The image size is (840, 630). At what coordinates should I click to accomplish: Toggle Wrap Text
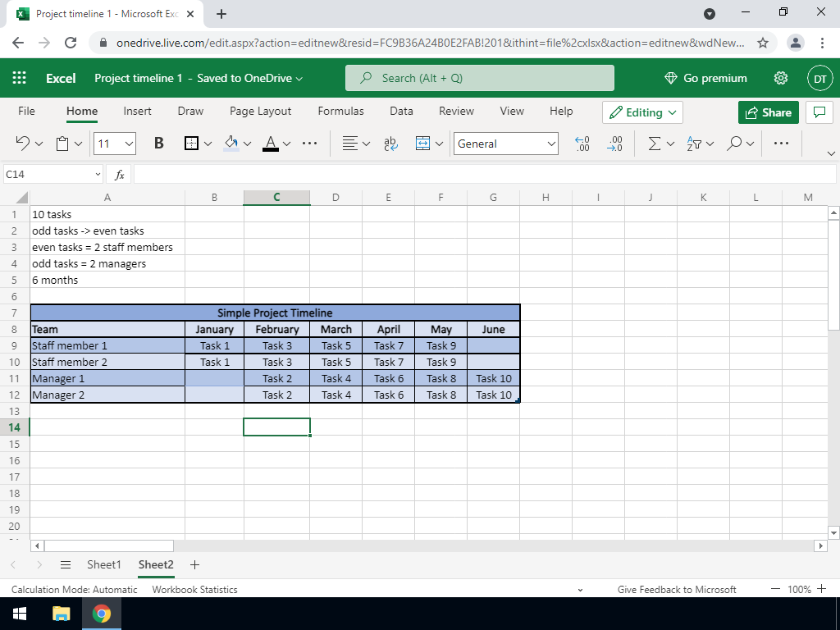pos(390,144)
